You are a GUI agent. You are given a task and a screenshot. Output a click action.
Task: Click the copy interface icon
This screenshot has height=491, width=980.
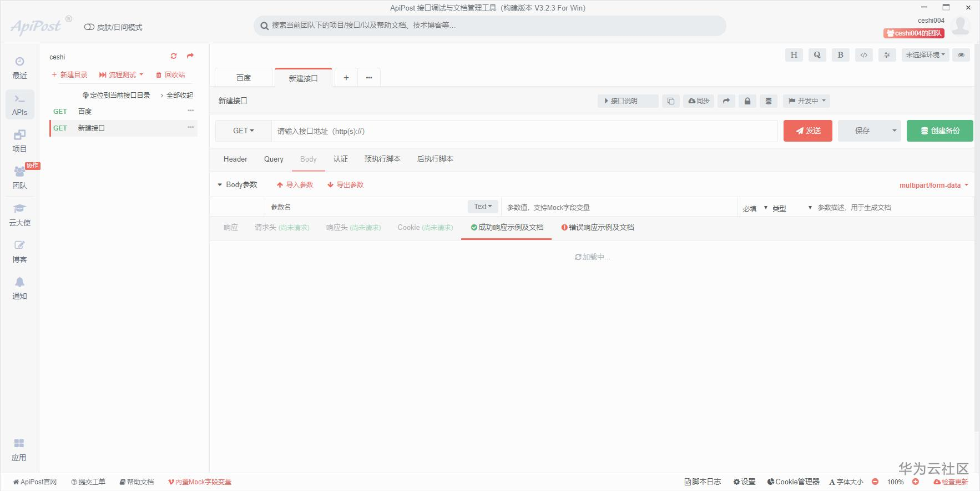pyautogui.click(x=671, y=101)
